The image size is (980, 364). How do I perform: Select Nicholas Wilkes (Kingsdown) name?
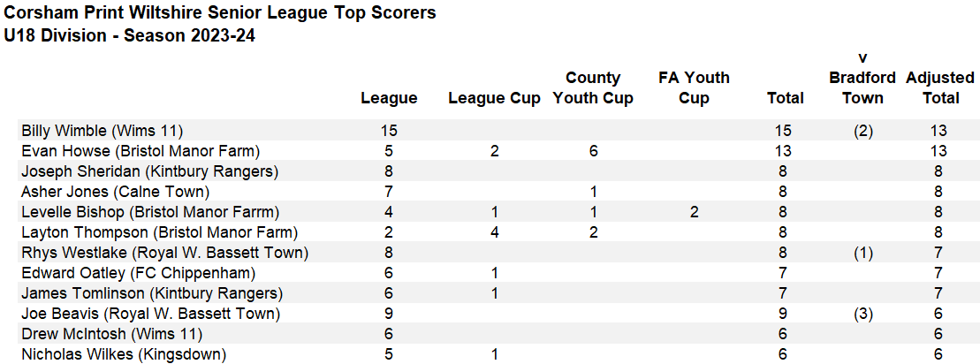pos(124,354)
